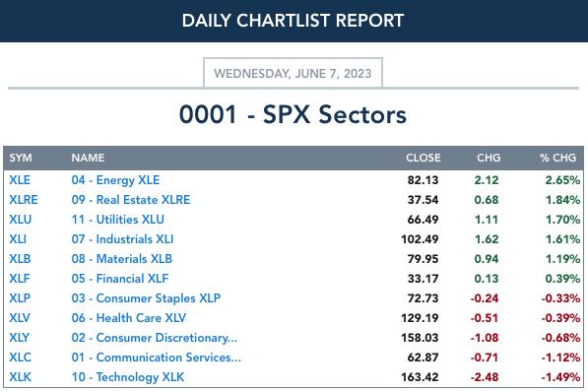Viewport: 588px width, 392px height.
Task: Open '01 - Communication Services...' link
Action: 156,358
